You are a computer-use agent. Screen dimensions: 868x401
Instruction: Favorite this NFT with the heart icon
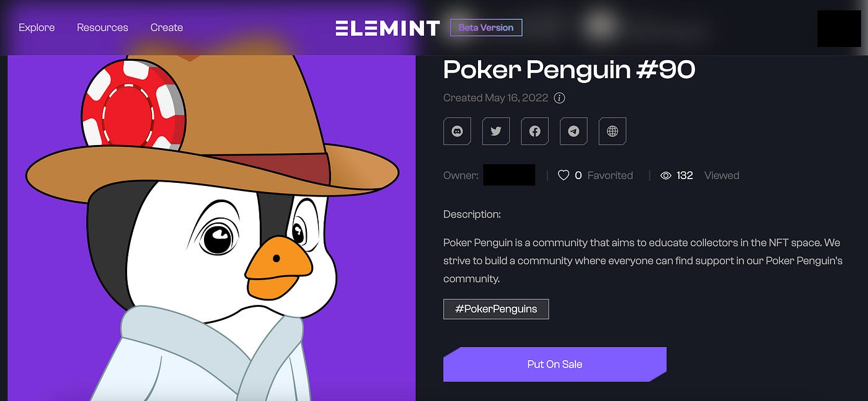[x=564, y=175]
